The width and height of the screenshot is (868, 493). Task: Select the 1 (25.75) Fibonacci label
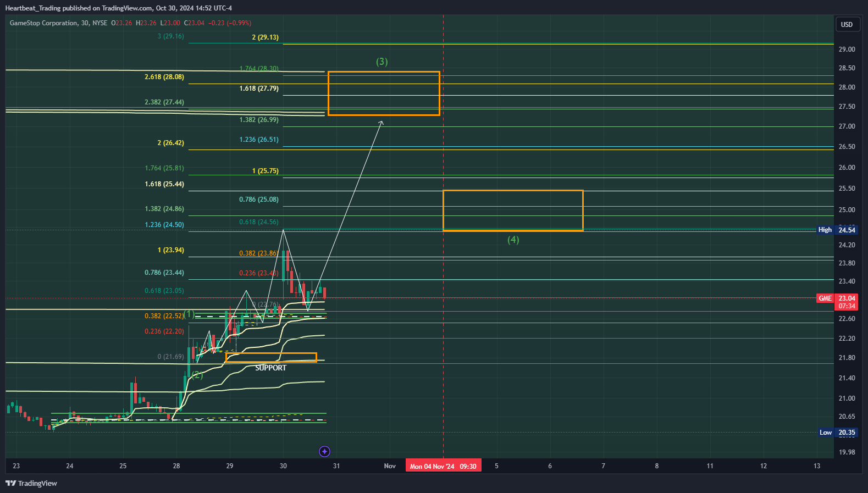(x=266, y=171)
